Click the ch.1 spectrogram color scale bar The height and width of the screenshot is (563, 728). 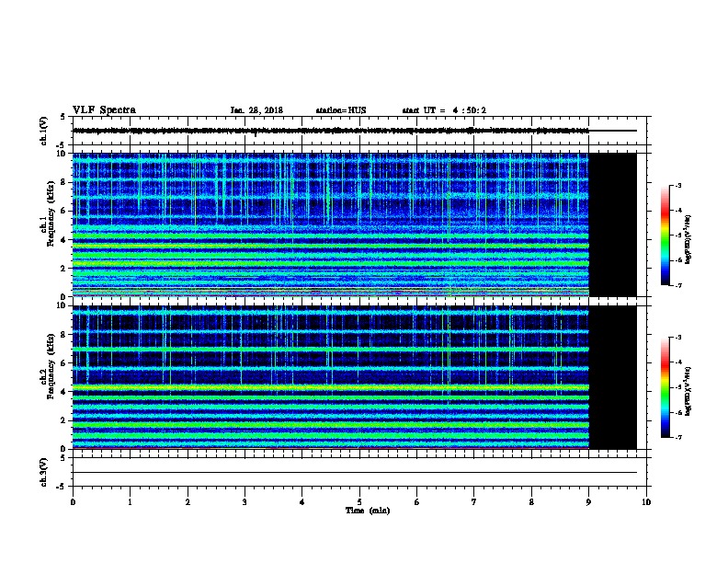[x=665, y=236]
